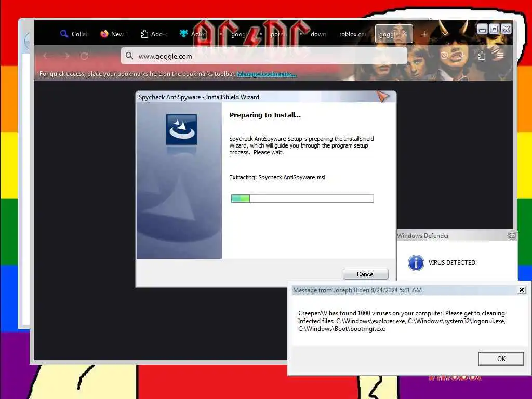The width and height of the screenshot is (532, 399).
Task: Reload the page in Firefox
Action: [x=84, y=56]
